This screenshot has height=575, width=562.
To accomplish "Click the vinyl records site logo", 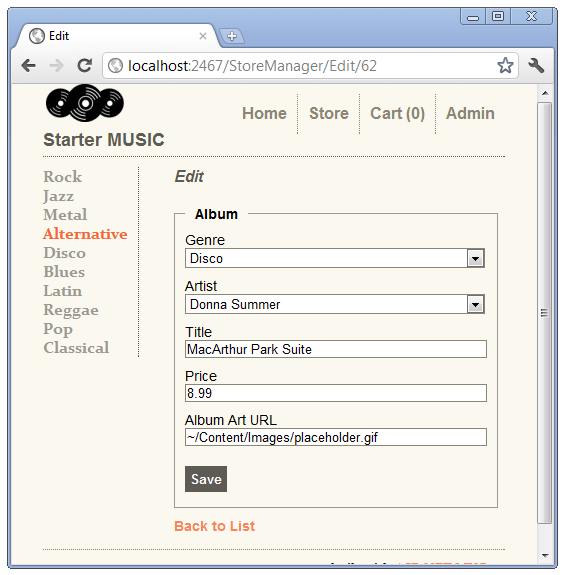I will pyautogui.click(x=85, y=103).
